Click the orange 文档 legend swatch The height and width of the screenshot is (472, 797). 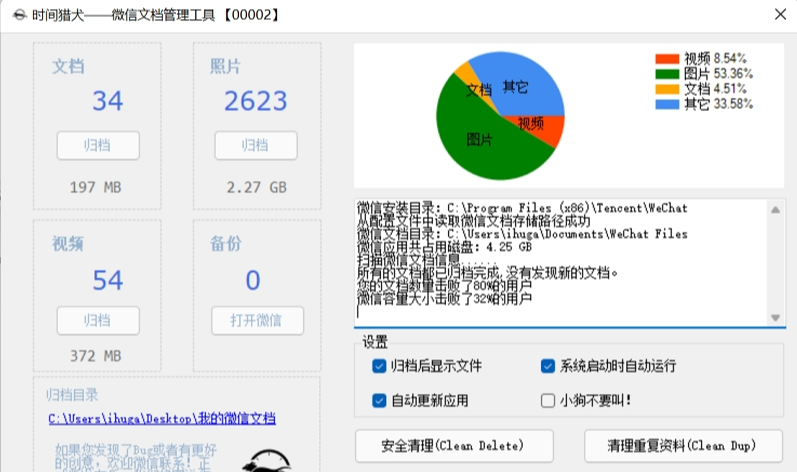coord(667,89)
